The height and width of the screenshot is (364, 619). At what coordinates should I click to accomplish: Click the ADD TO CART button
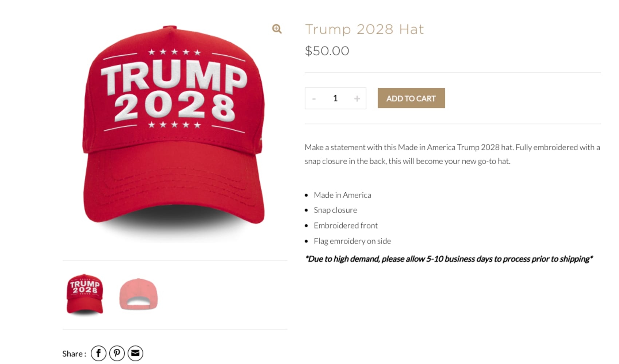tap(411, 98)
